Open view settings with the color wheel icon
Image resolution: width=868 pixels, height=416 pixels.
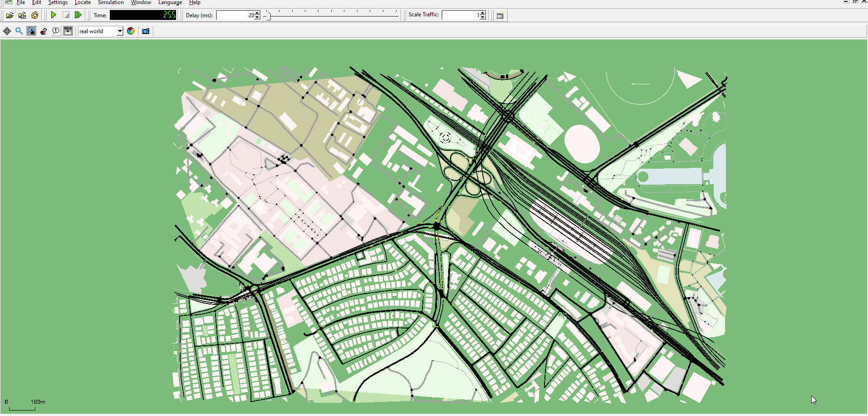pyautogui.click(x=131, y=31)
